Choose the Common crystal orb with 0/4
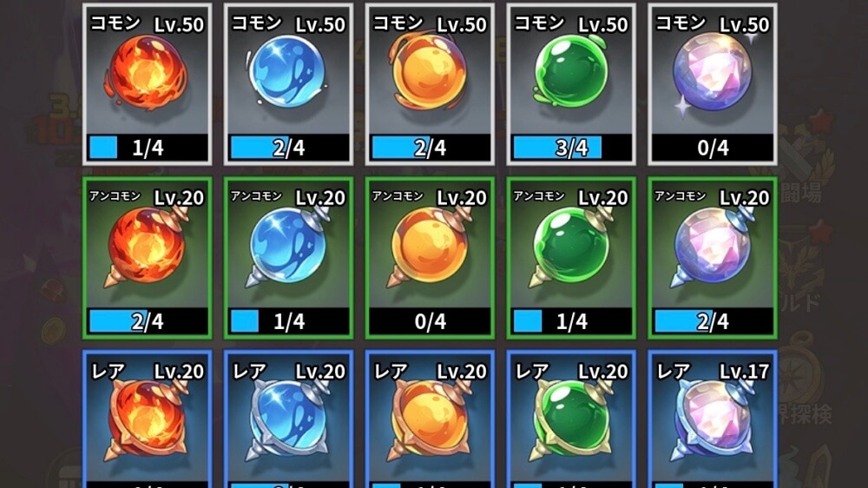This screenshot has height=488, width=868. pos(713,85)
